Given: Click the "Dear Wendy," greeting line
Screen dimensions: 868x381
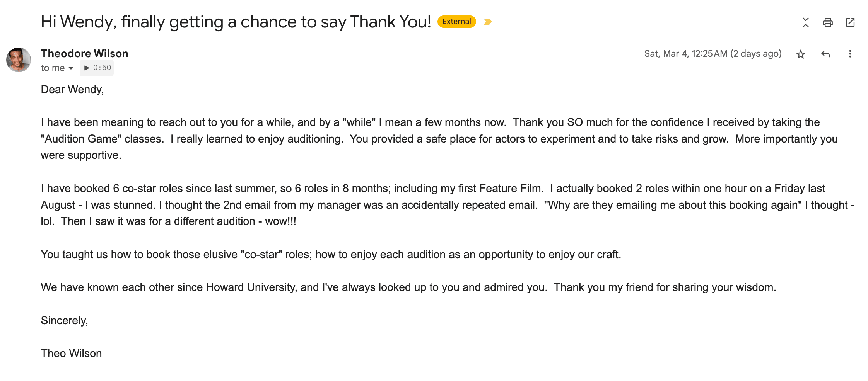Looking at the screenshot, I should (x=72, y=90).
